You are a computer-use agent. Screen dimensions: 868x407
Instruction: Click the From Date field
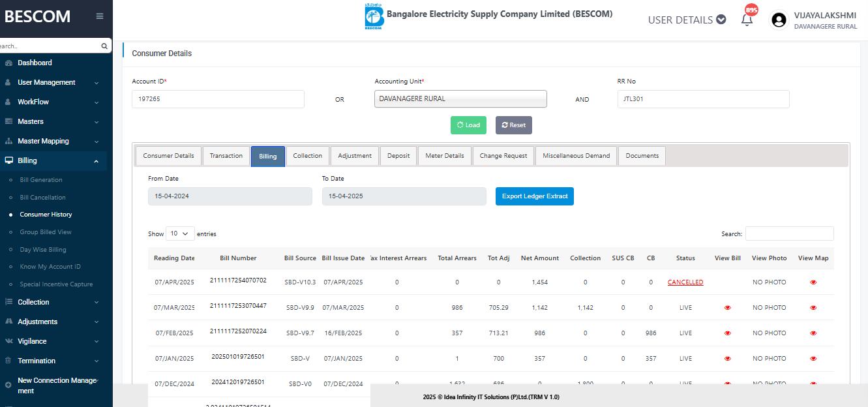tap(230, 196)
